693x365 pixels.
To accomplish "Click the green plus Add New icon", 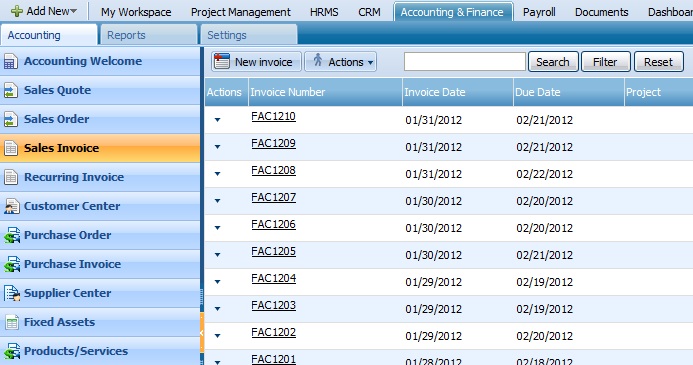I will tap(17, 11).
